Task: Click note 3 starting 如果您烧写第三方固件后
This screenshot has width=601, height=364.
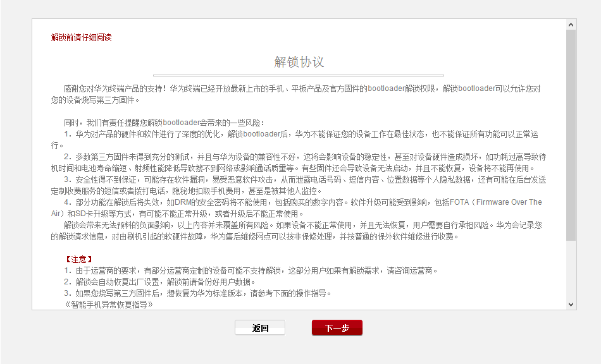Action: tap(197, 294)
